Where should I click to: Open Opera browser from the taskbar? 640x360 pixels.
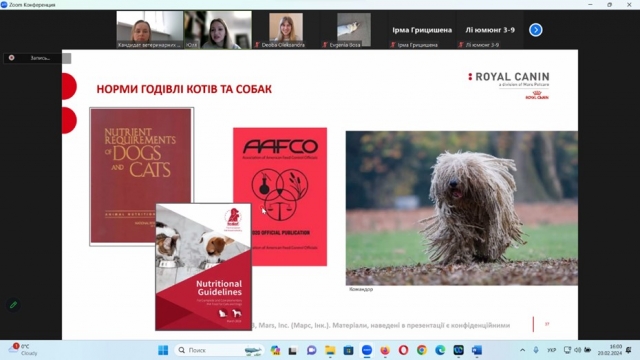(x=403, y=350)
